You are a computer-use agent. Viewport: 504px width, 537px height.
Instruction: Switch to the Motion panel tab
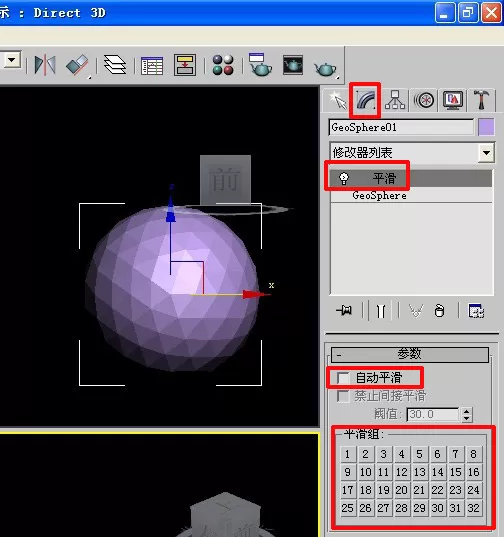424,100
